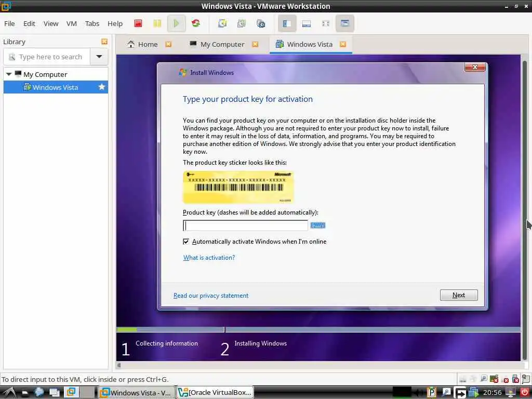Toggle the Show Library sidebar toolbar icon
The height and width of the screenshot is (399, 532).
[287, 23]
